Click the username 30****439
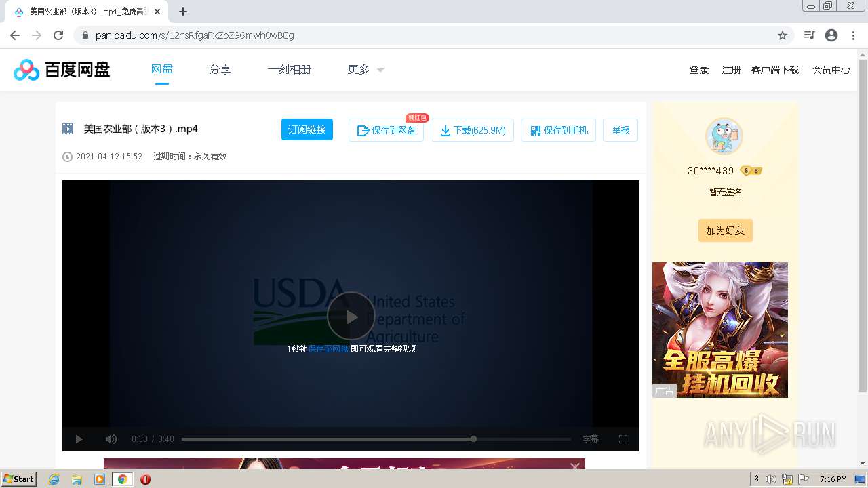Viewport: 868px width, 488px height. point(711,171)
